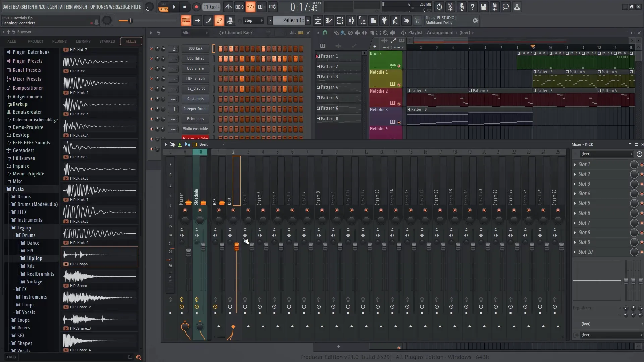Toggle first step of Castanets channel
644x362 pixels.
220,99
